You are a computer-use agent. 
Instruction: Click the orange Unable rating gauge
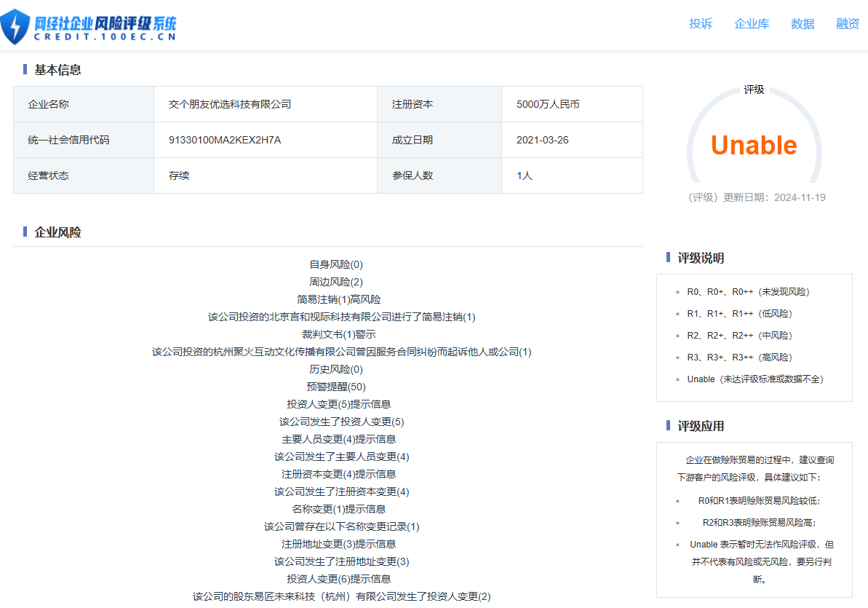pos(754,145)
